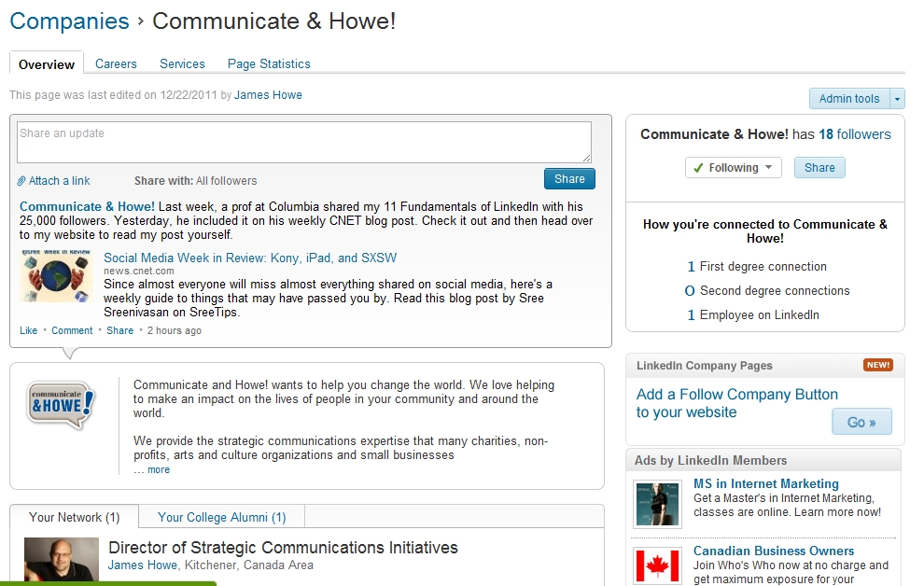
Task: Expand the Admin tools dropdown arrow
Action: 898,99
